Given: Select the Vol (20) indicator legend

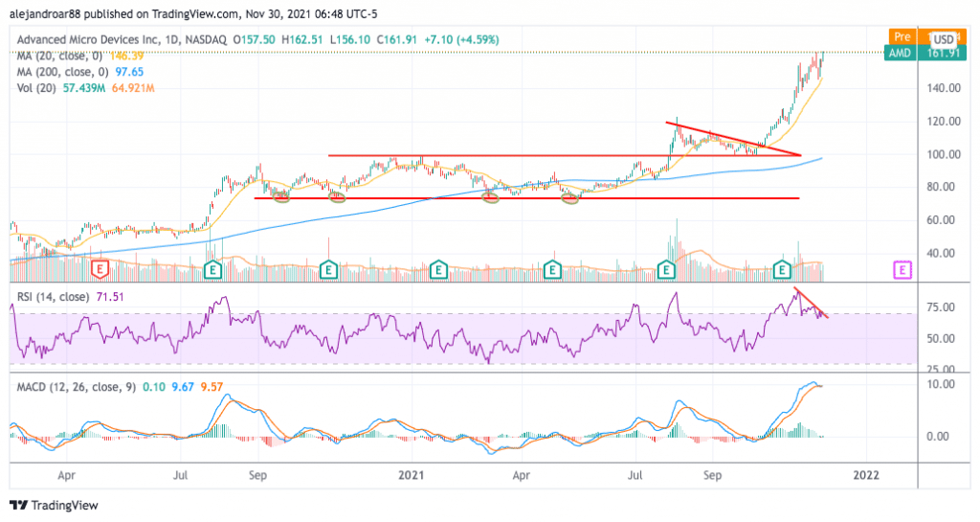Looking at the screenshot, I should pos(37,88).
